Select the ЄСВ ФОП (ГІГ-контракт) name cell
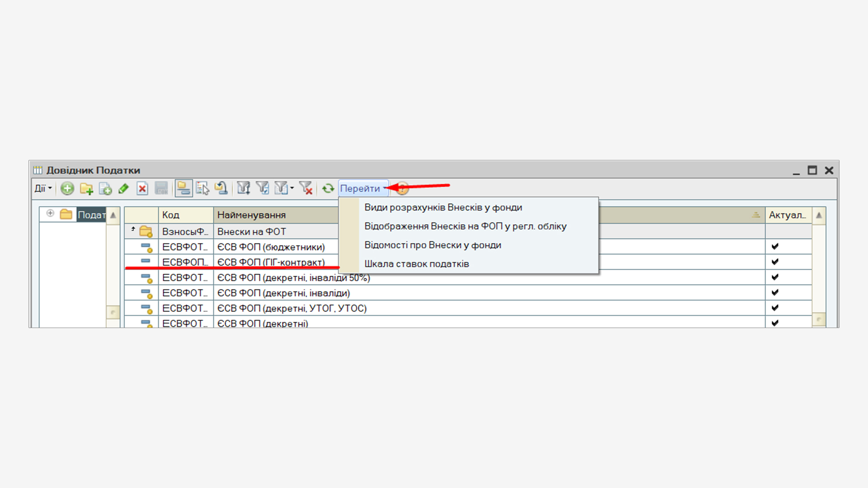The height and width of the screenshot is (488, 868). (x=276, y=262)
